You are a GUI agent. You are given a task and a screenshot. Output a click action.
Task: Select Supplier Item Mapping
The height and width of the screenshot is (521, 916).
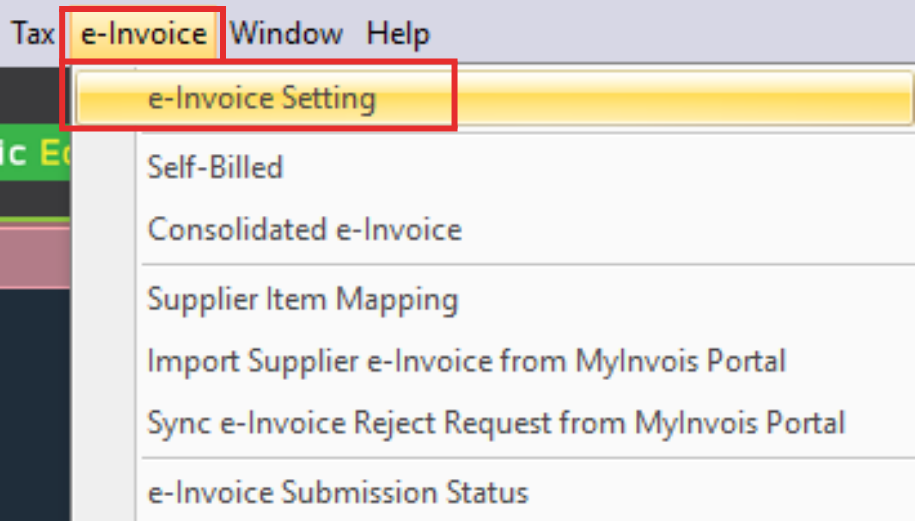(302, 299)
